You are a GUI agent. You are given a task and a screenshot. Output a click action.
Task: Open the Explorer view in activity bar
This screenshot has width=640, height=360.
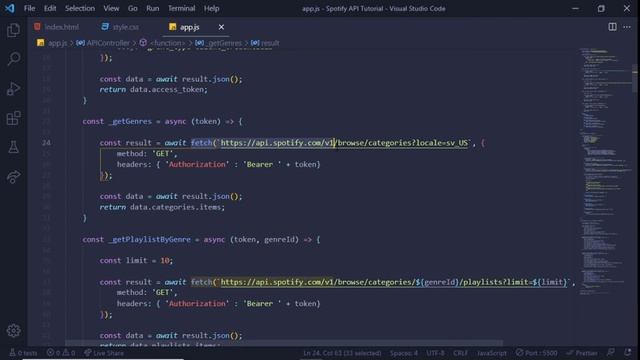click(13, 30)
